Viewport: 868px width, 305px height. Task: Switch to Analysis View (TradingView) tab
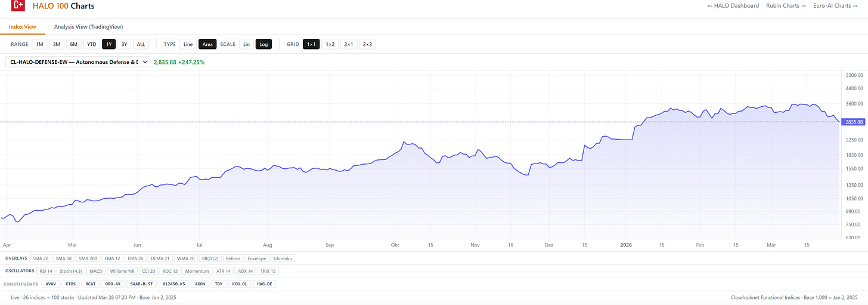click(88, 27)
